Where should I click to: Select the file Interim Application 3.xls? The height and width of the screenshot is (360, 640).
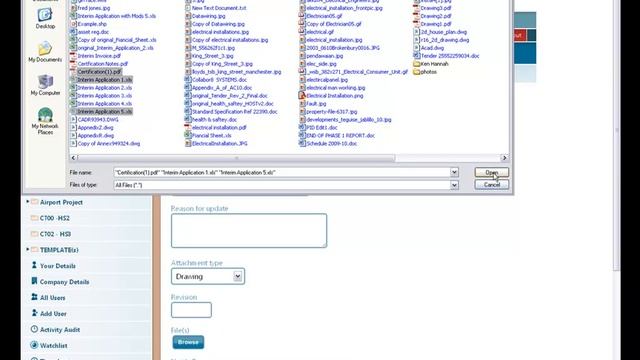tap(104, 96)
